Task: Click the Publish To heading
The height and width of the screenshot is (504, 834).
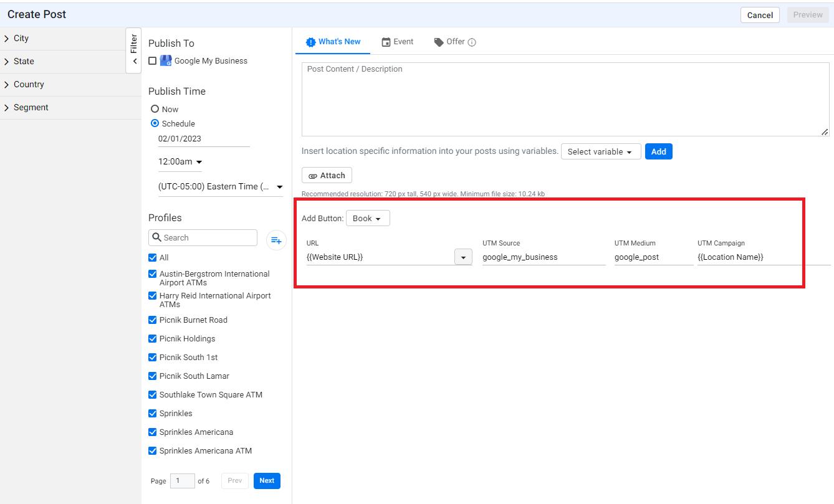Action: pos(171,44)
